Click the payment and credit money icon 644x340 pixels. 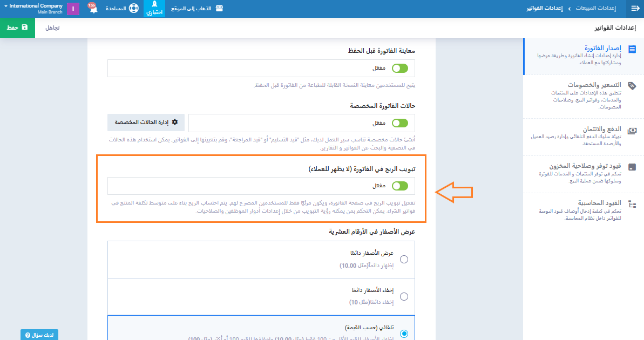pyautogui.click(x=632, y=130)
